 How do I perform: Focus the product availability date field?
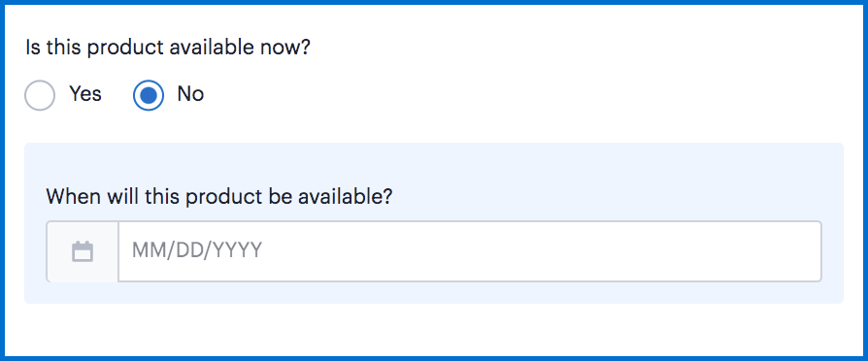click(469, 251)
